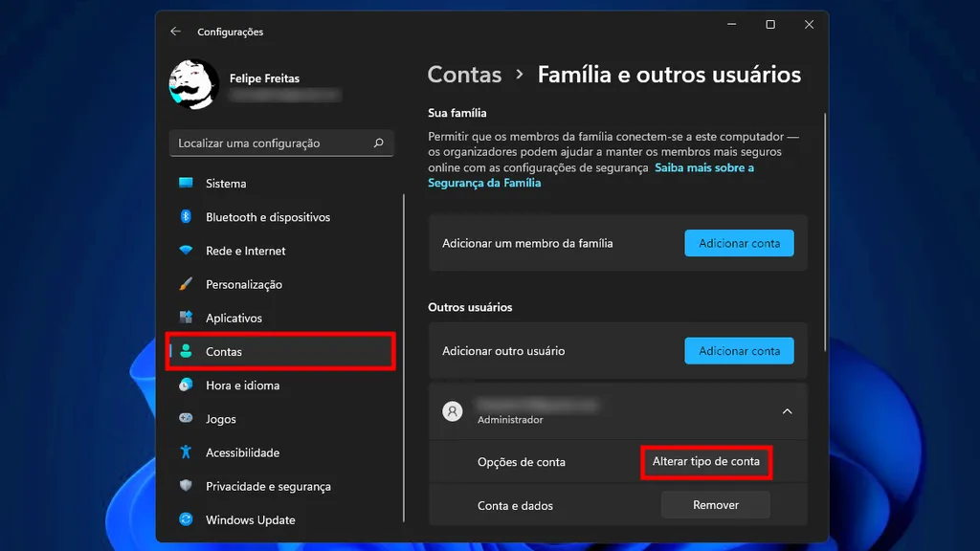The width and height of the screenshot is (980, 551).
Task: Click Conta e dados label
Action: click(x=515, y=506)
